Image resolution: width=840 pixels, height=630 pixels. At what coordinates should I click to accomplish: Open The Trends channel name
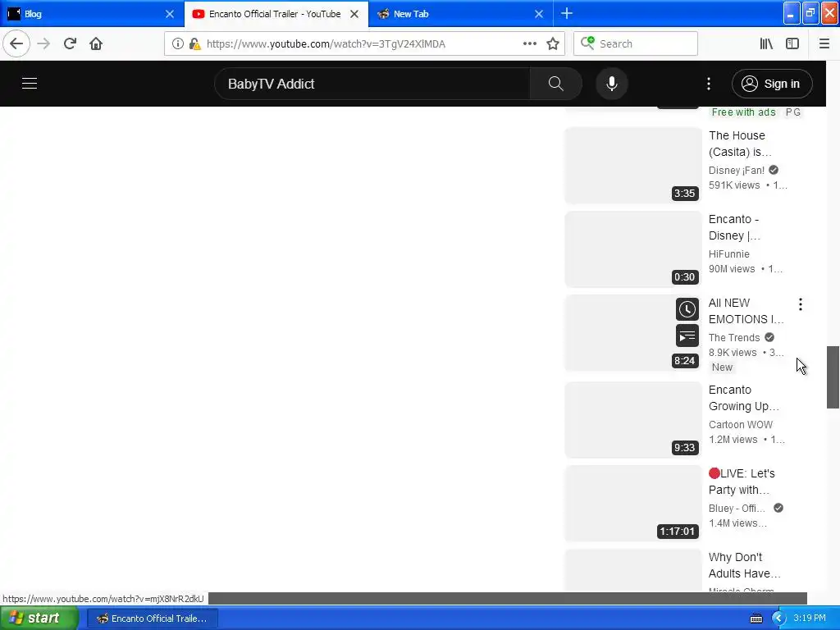(734, 337)
